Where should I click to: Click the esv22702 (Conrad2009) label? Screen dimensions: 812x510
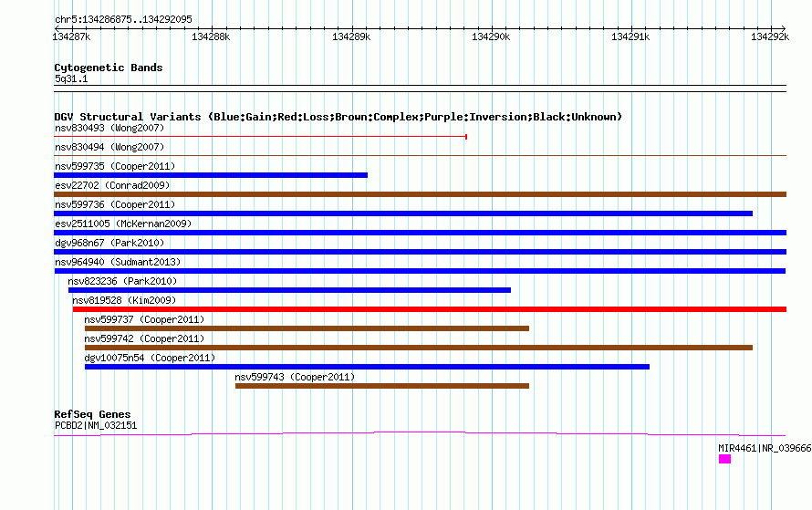tap(112, 185)
